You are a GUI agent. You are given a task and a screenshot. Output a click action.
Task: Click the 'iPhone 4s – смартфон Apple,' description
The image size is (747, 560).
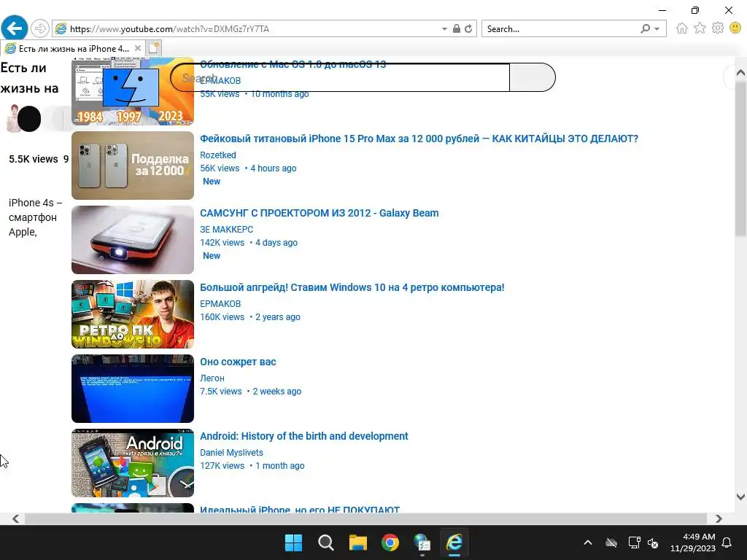35,217
